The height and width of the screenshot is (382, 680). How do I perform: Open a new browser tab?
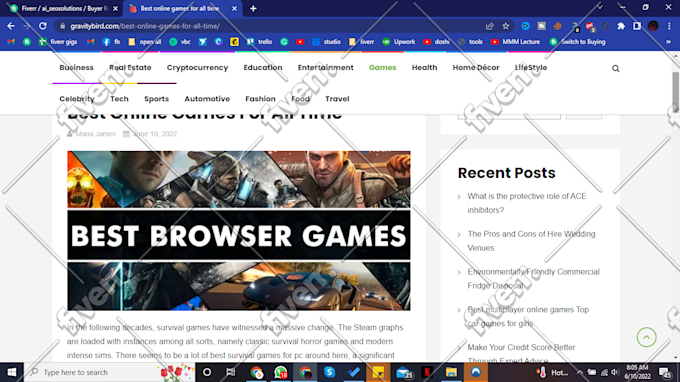(253, 9)
